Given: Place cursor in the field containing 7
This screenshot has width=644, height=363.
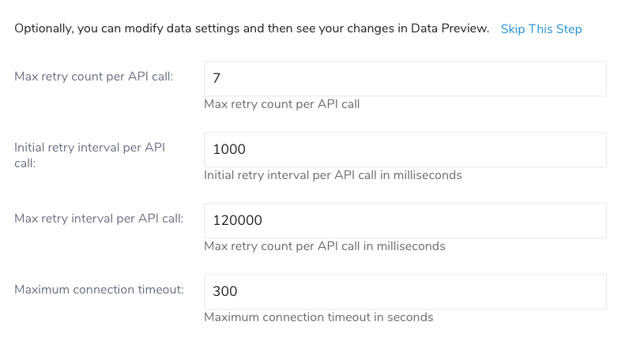Looking at the screenshot, I should (x=405, y=79).
